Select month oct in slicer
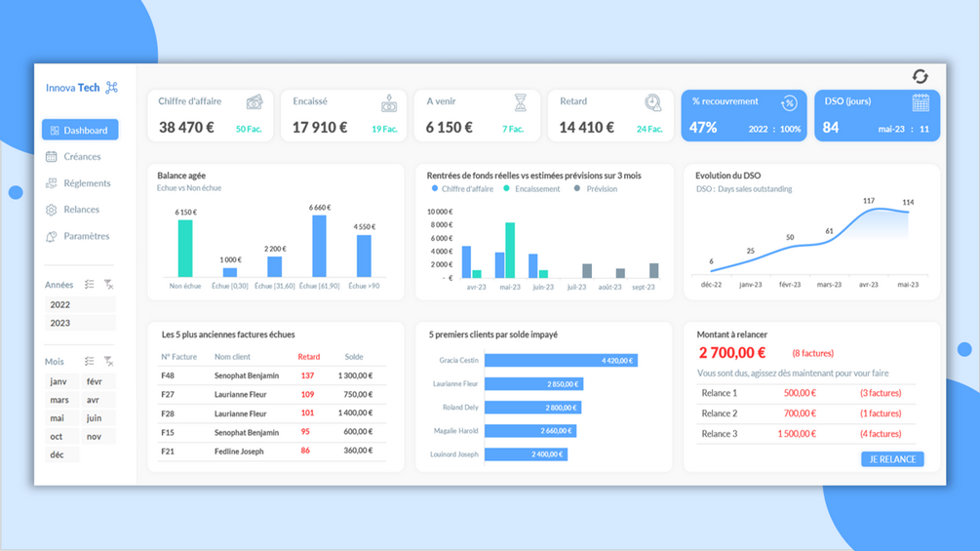Viewport: 980px width, 551px height. [x=61, y=437]
